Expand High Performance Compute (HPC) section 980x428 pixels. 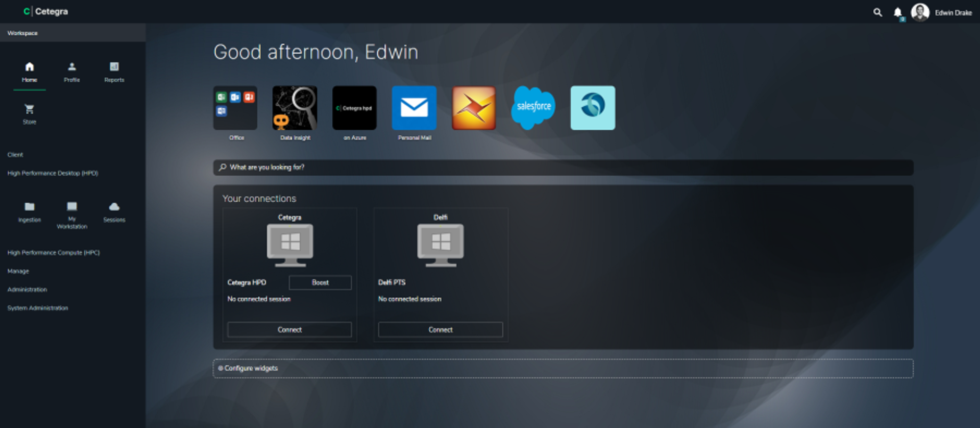(x=54, y=253)
